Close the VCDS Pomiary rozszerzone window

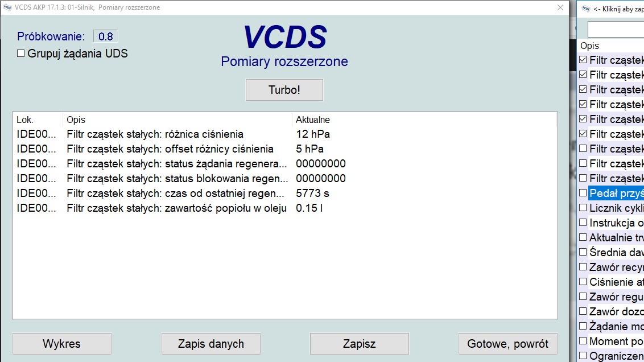(560, 7)
